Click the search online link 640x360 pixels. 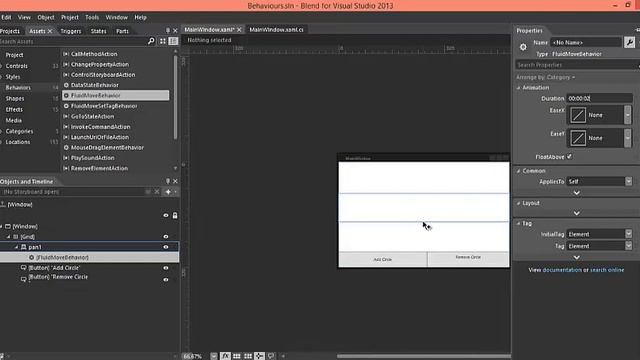point(607,270)
